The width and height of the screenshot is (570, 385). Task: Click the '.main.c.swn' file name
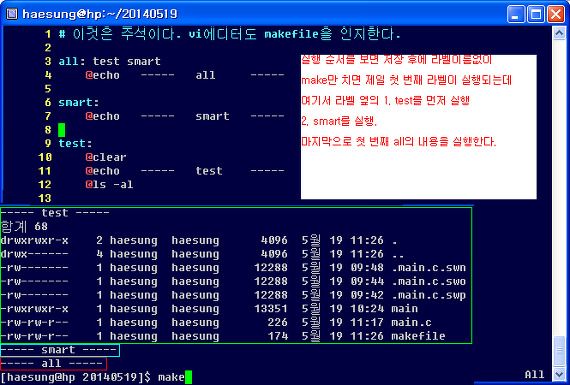429,268
